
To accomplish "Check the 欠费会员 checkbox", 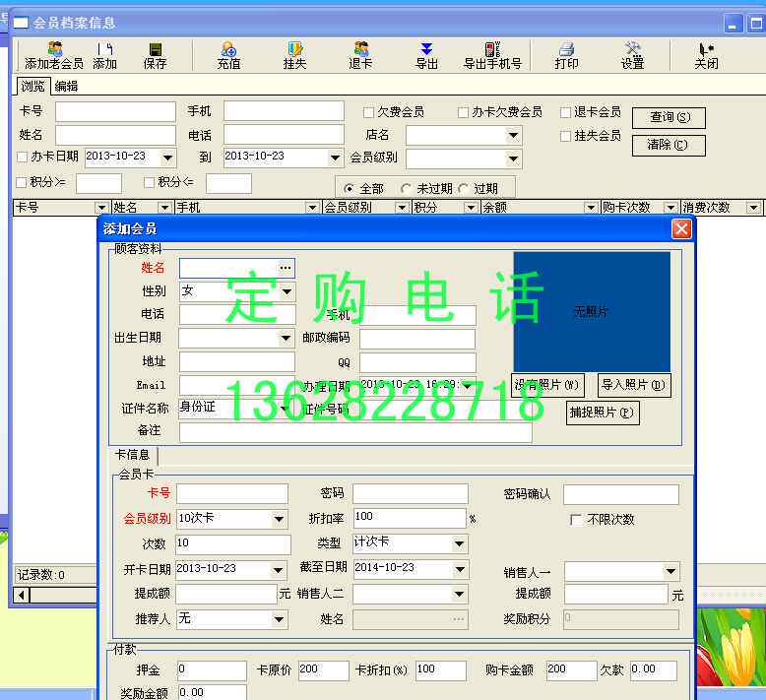I will point(368,113).
